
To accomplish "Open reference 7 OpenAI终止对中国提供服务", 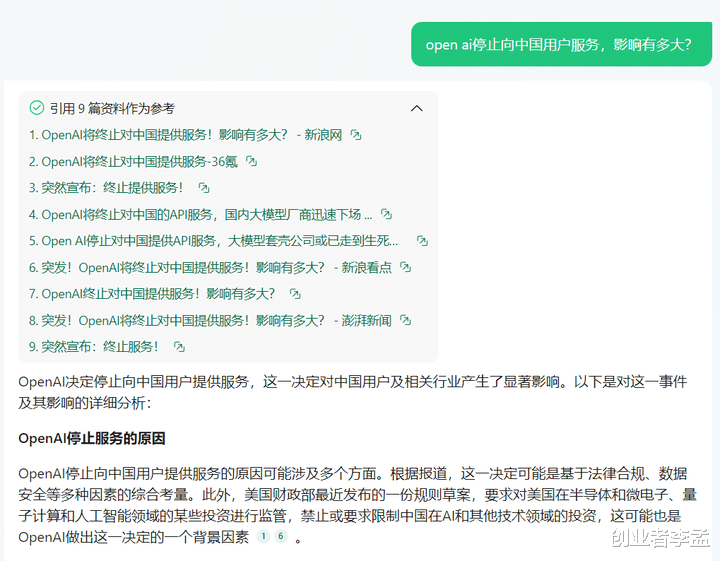I will click(152, 294).
